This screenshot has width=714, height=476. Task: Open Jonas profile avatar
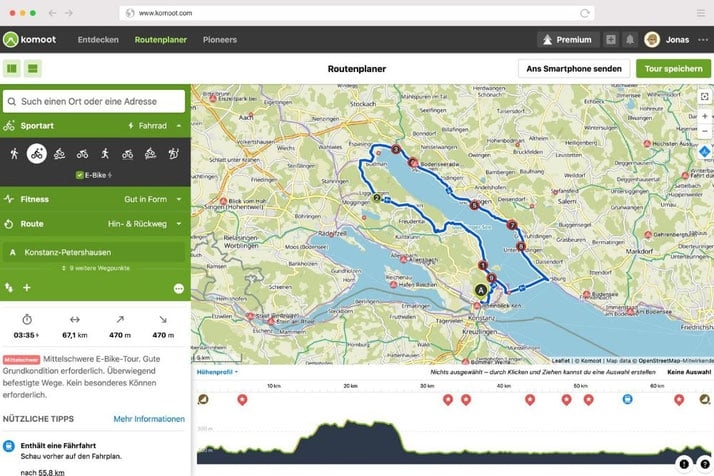click(652, 40)
